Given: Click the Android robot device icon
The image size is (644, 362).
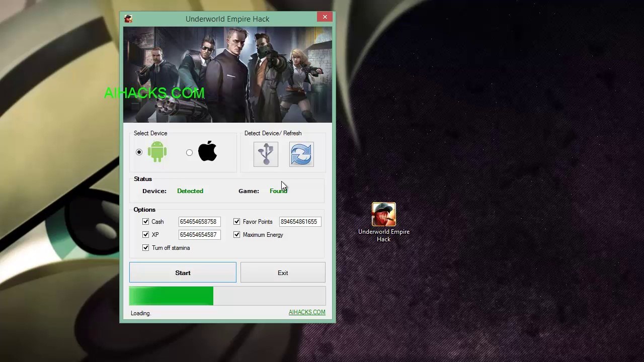Looking at the screenshot, I should point(157,152).
